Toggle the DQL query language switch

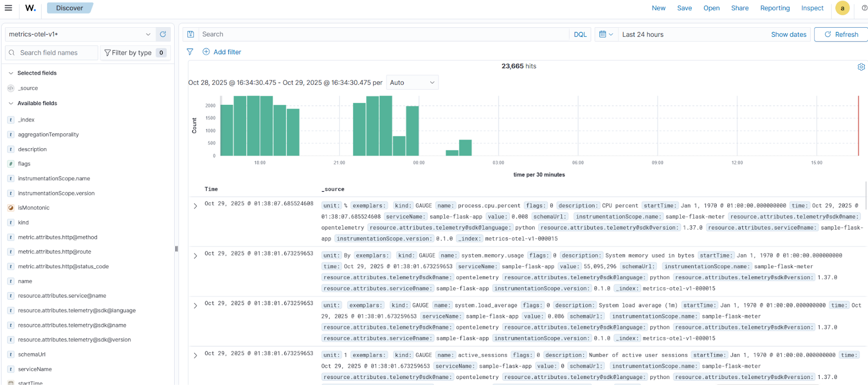coord(580,34)
